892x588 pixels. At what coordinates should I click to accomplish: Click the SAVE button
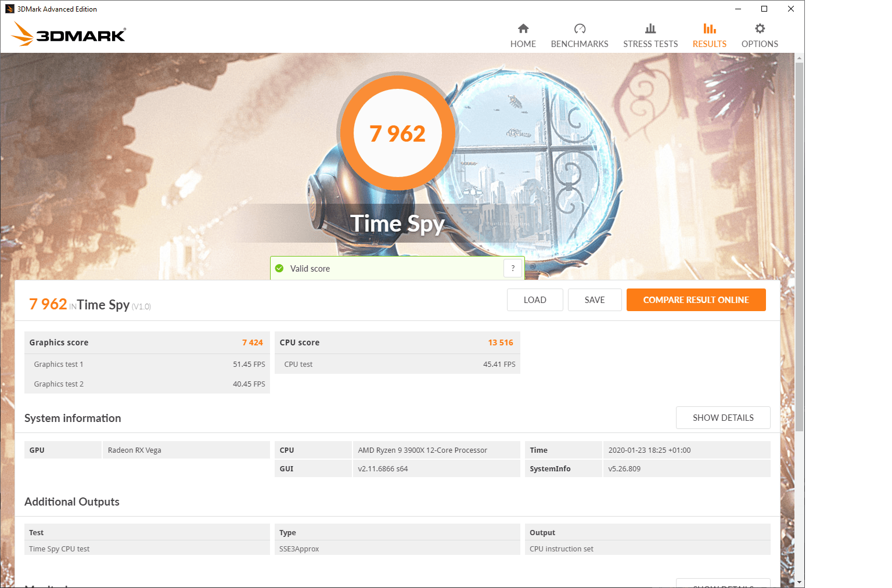tap(595, 300)
